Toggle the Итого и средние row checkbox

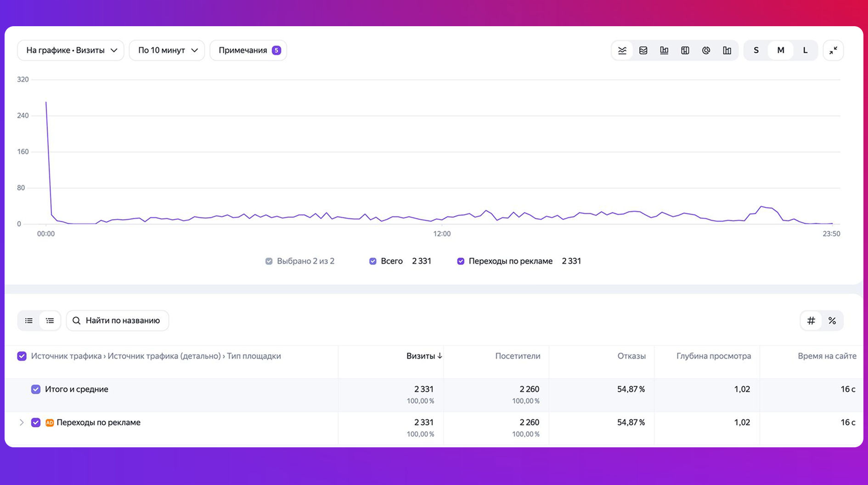(36, 389)
